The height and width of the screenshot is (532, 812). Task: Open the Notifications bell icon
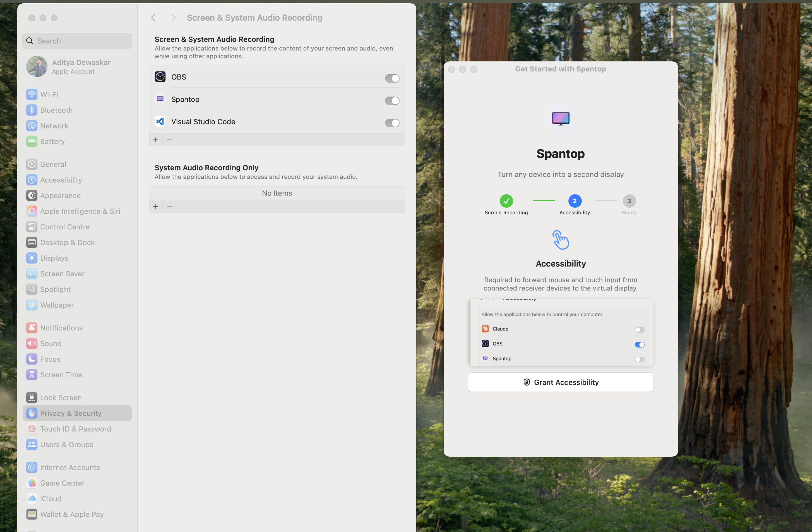point(32,328)
